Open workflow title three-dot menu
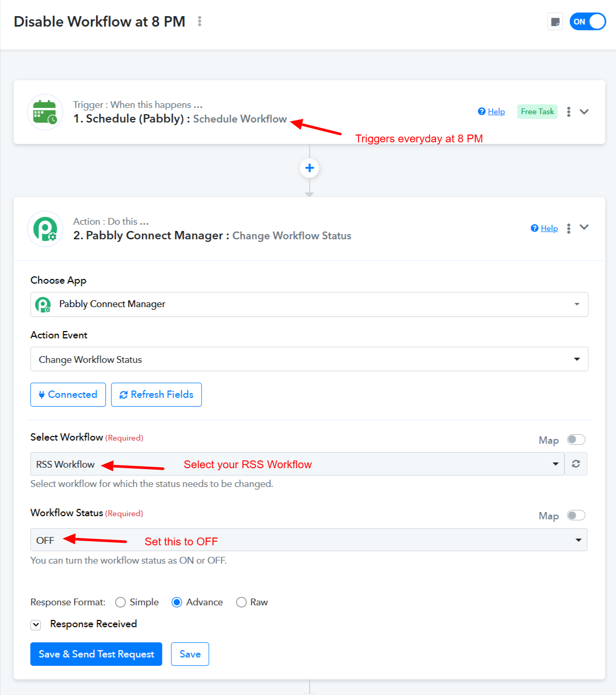 [x=200, y=21]
